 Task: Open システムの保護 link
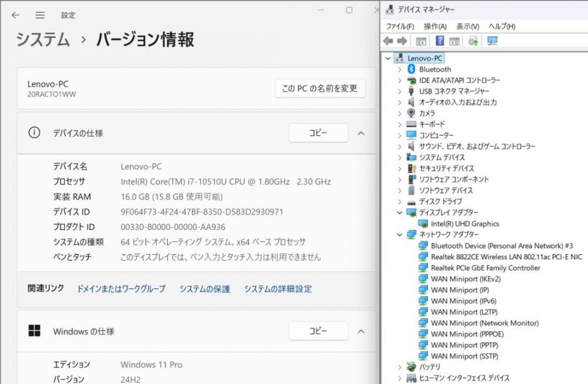205,289
